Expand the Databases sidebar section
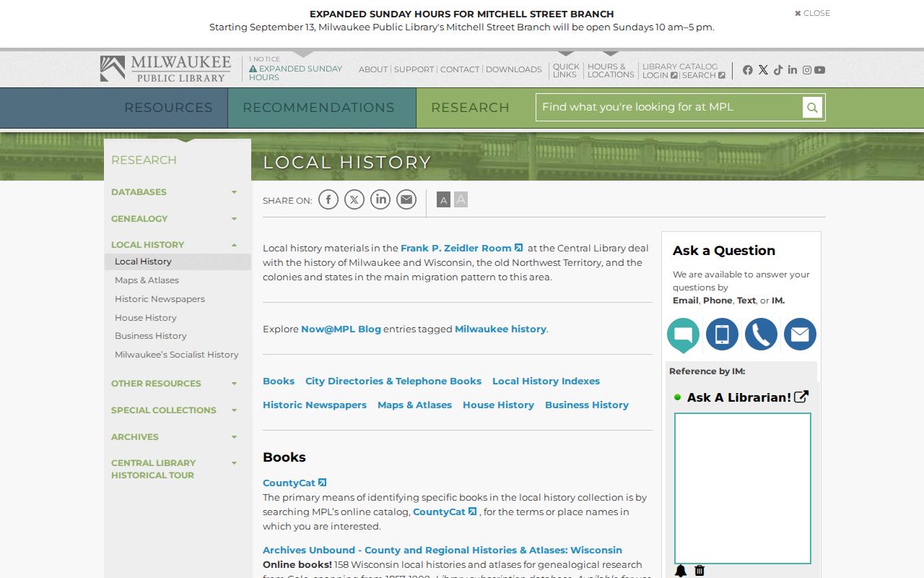Screen dimensions: 924x578 tap(234, 192)
